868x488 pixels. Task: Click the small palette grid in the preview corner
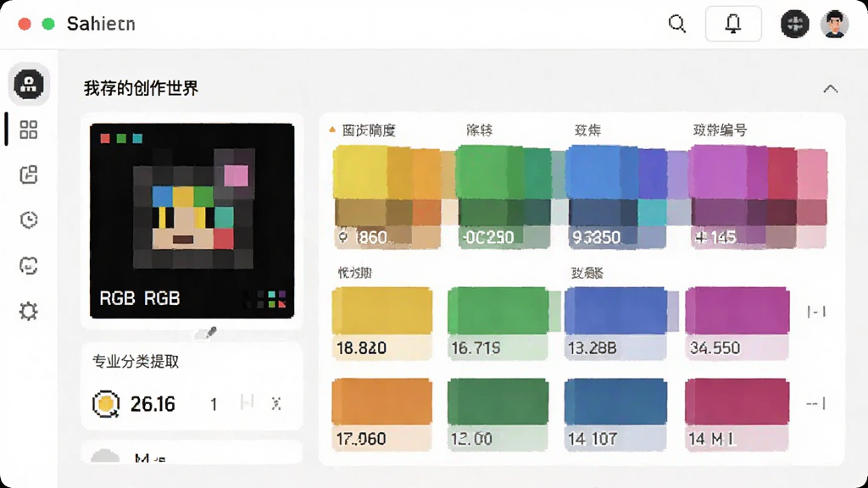click(265, 299)
